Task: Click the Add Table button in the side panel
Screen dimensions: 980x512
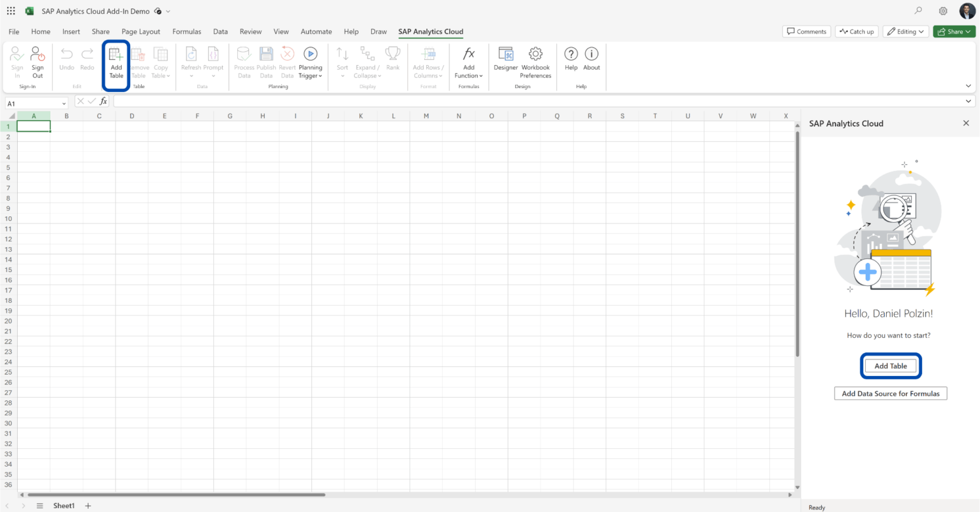Action: click(x=891, y=366)
